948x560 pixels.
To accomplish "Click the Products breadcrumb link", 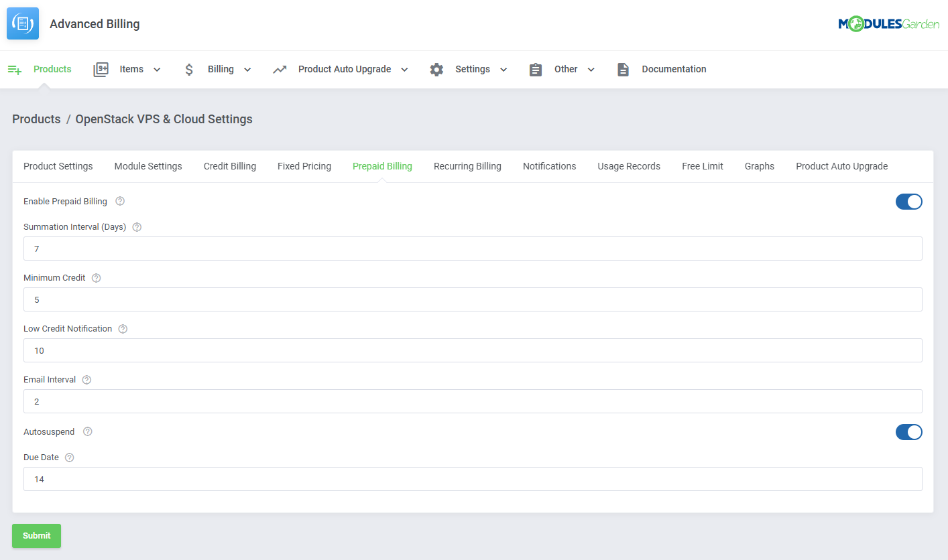I will (x=36, y=119).
